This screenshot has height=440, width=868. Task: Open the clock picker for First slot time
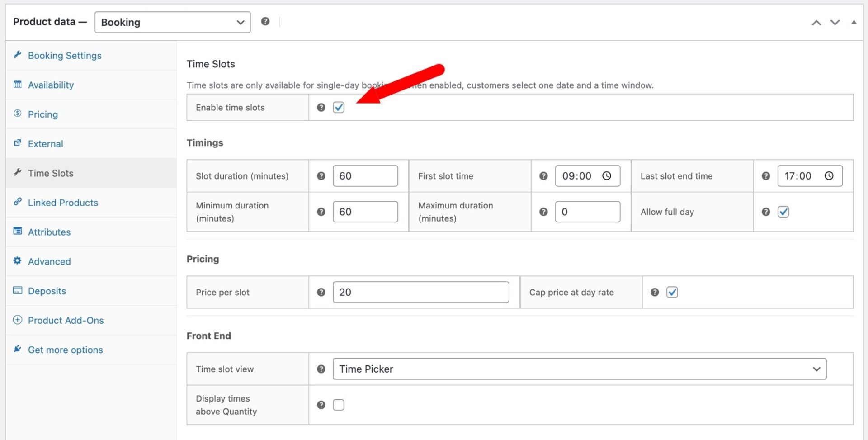click(x=607, y=176)
